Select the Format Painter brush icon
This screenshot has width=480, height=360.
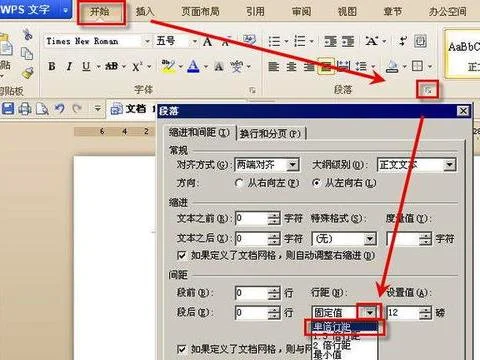pos(28,73)
